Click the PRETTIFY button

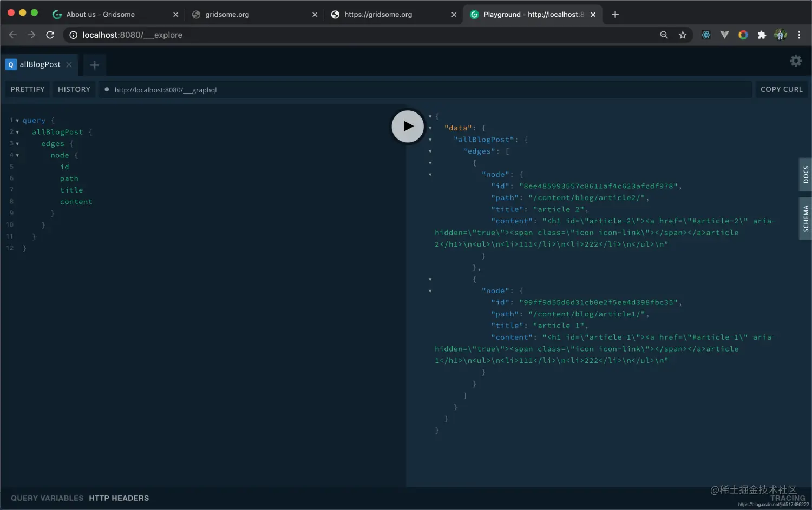(28, 89)
